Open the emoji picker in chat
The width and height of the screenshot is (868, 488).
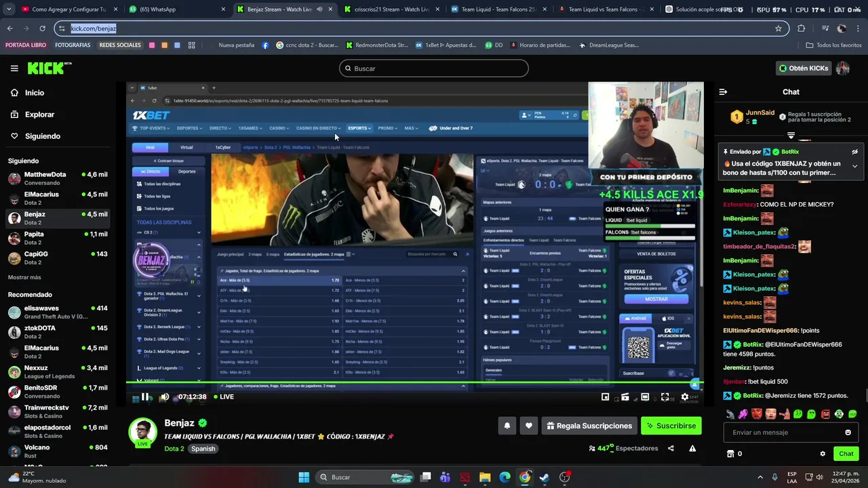848,432
